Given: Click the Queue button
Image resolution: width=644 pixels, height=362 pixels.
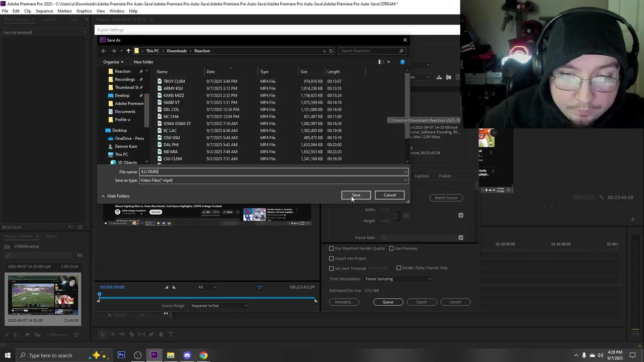Looking at the screenshot, I should 388,302.
